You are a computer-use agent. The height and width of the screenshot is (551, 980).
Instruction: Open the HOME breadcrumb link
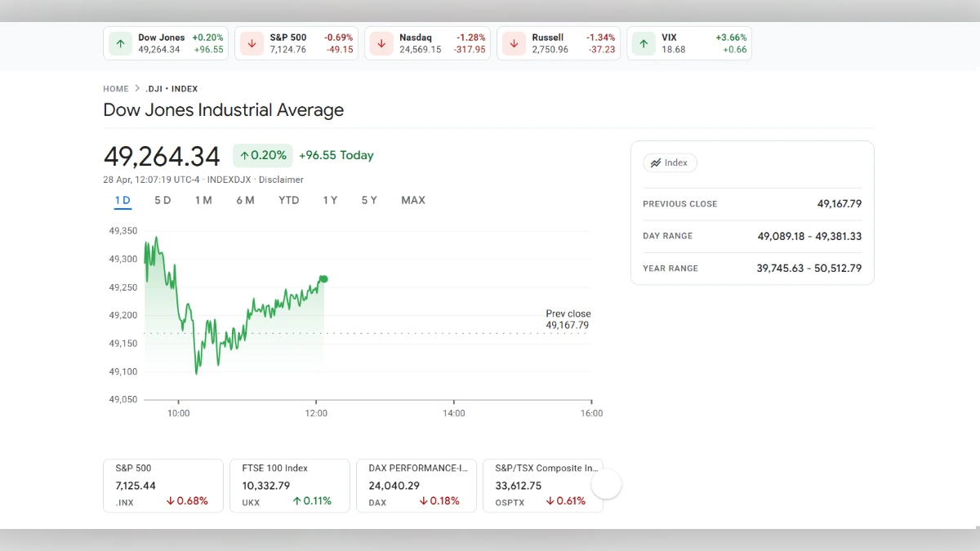[115, 88]
